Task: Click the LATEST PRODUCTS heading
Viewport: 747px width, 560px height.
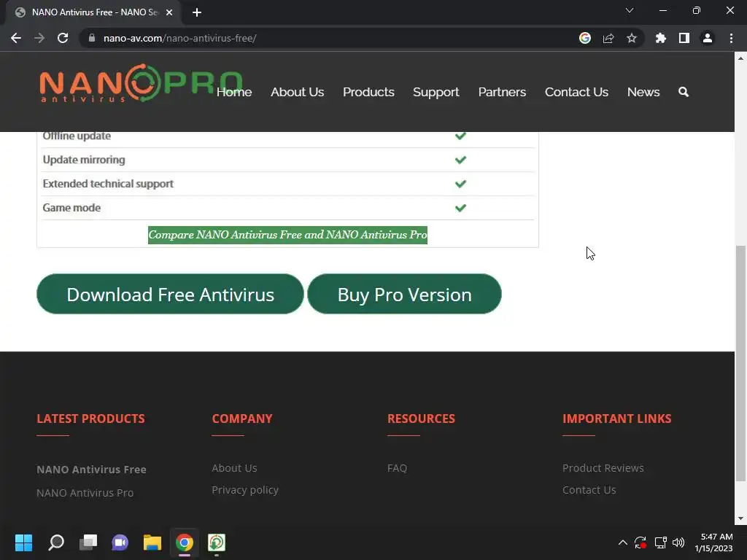Action: pyautogui.click(x=90, y=419)
